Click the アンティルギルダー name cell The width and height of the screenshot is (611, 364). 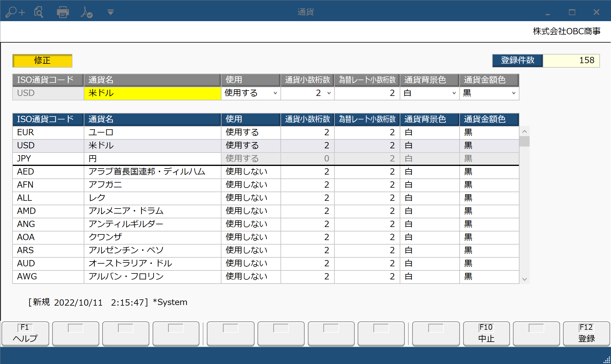[x=153, y=224]
